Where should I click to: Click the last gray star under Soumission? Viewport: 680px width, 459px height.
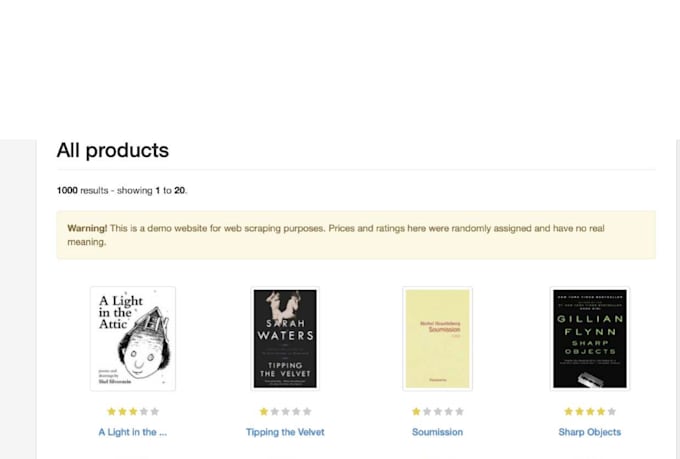coord(459,411)
